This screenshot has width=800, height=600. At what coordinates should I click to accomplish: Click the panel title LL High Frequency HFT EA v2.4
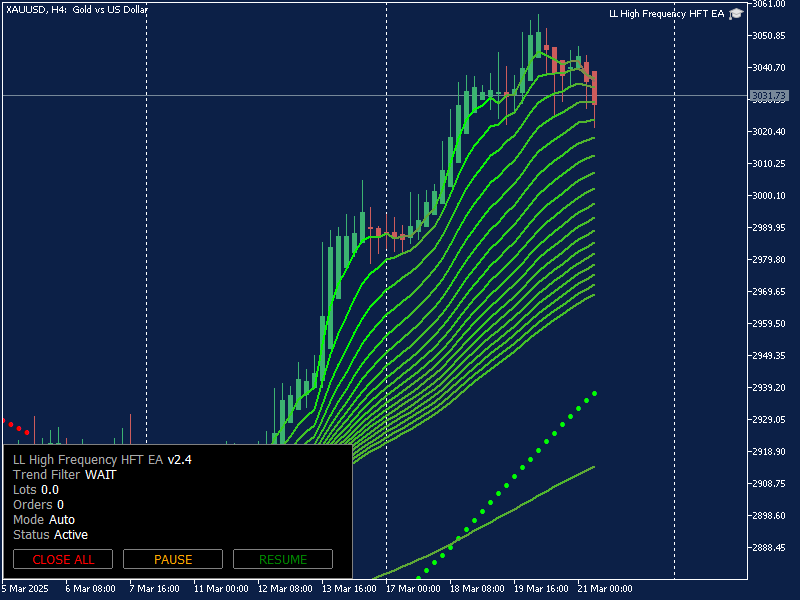point(103,460)
